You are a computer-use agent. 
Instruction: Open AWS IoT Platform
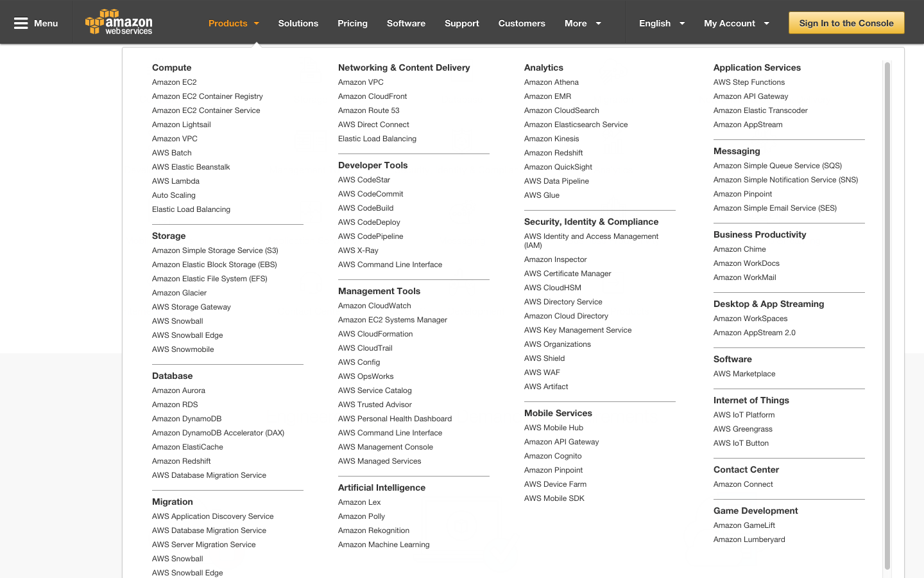click(x=744, y=414)
